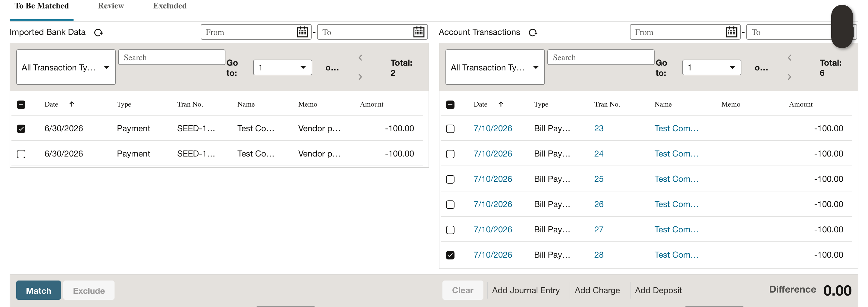The height and width of the screenshot is (307, 868).
Task: Check the second 6/30/2026 Payment row
Action: (x=21, y=154)
